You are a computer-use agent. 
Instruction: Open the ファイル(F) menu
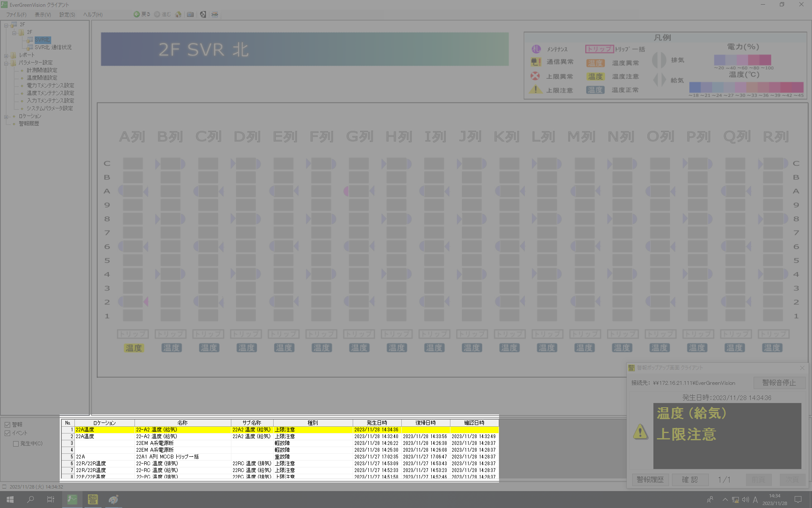[16, 14]
